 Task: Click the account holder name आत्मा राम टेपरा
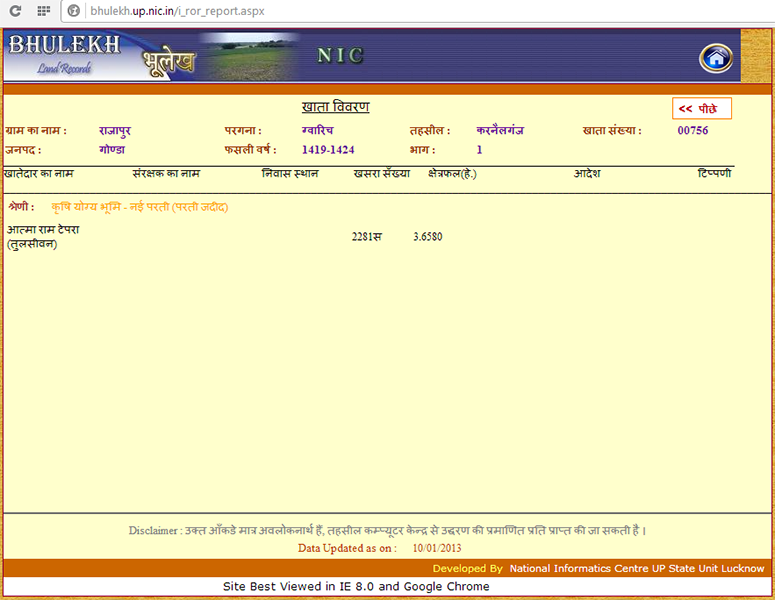point(43,230)
